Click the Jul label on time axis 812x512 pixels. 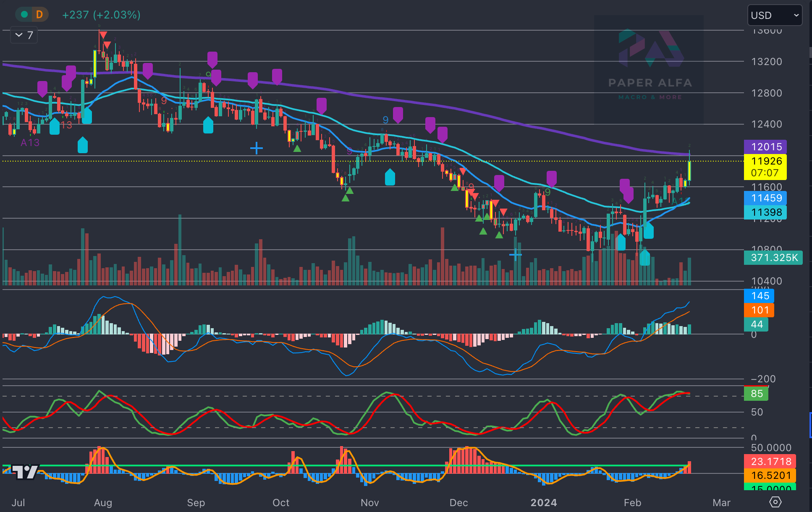[18, 502]
